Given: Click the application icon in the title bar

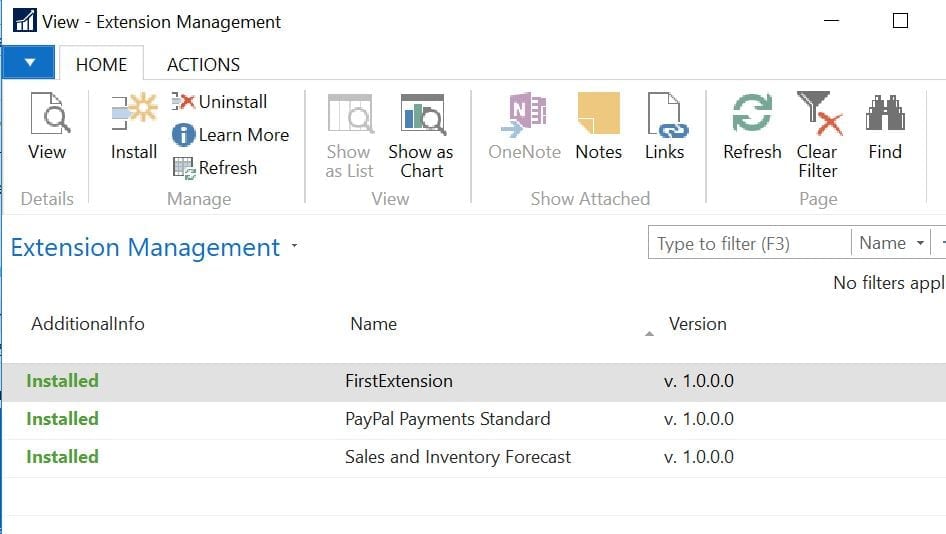Looking at the screenshot, I should [x=25, y=21].
